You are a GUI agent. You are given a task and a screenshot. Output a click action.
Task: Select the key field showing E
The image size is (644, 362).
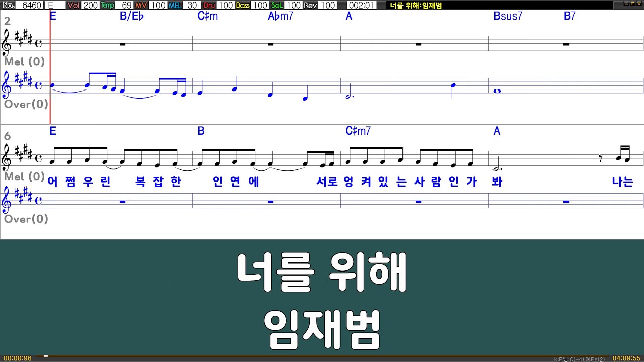click(55, 5)
